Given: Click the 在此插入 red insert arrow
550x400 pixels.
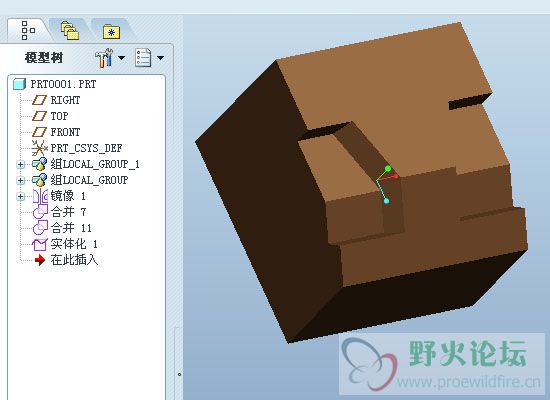Looking at the screenshot, I should pyautogui.click(x=40, y=260).
